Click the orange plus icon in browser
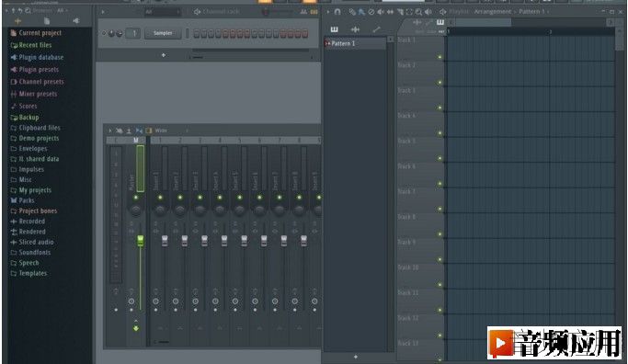Image resolution: width=628 pixels, height=364 pixels. pyautogui.click(x=18, y=21)
